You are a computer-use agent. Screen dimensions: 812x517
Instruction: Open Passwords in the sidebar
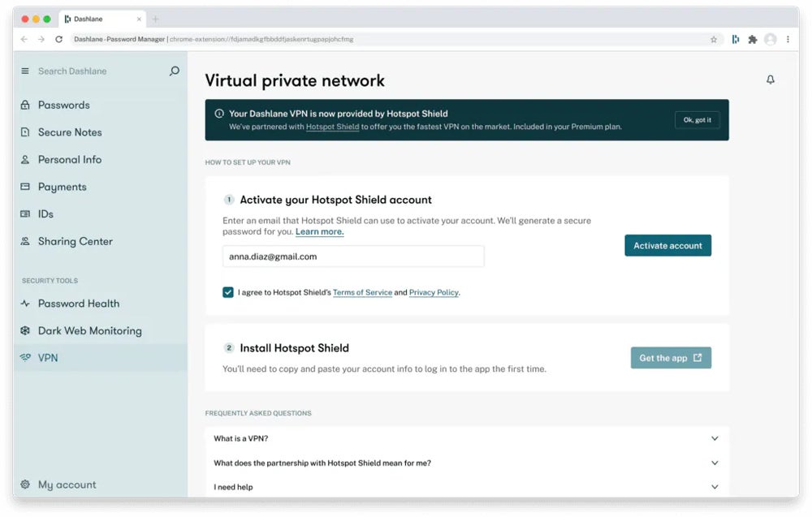click(63, 105)
